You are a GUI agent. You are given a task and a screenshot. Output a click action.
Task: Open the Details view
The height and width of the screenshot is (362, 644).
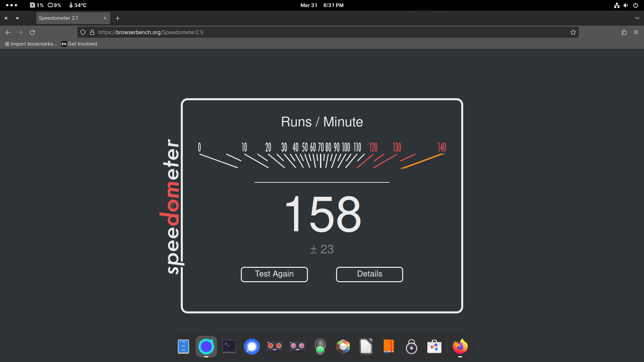(x=369, y=274)
